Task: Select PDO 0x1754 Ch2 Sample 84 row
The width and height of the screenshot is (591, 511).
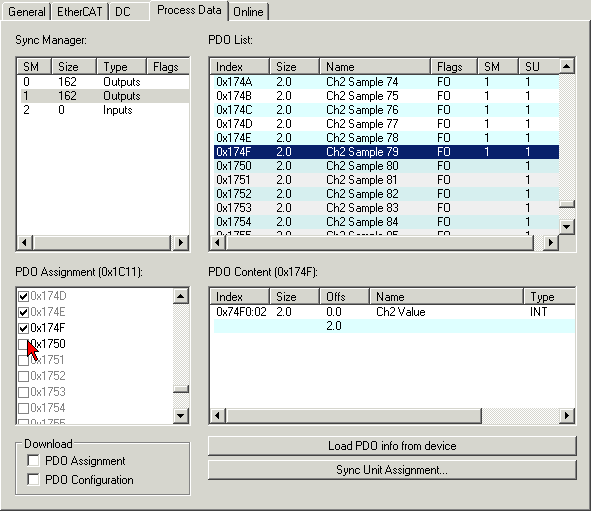Action: click(386, 222)
